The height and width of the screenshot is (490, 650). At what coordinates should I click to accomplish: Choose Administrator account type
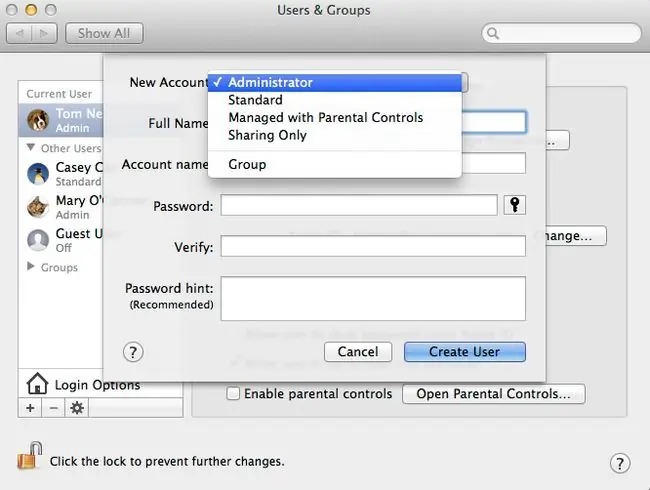335,82
